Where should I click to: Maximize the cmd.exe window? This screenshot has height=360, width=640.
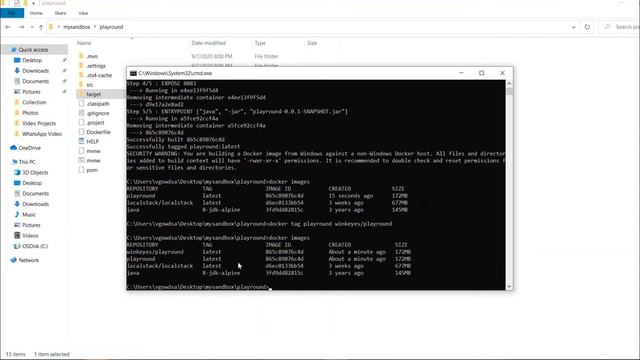pos(482,73)
